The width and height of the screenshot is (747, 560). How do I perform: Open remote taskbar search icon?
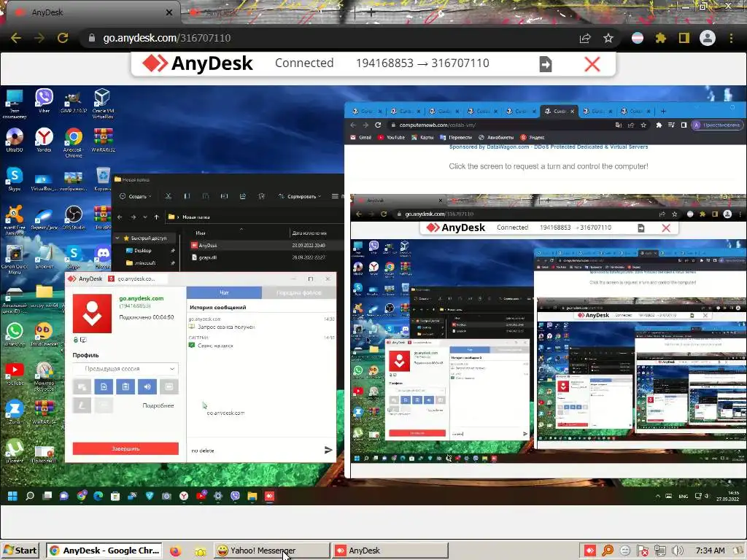coord(29,496)
